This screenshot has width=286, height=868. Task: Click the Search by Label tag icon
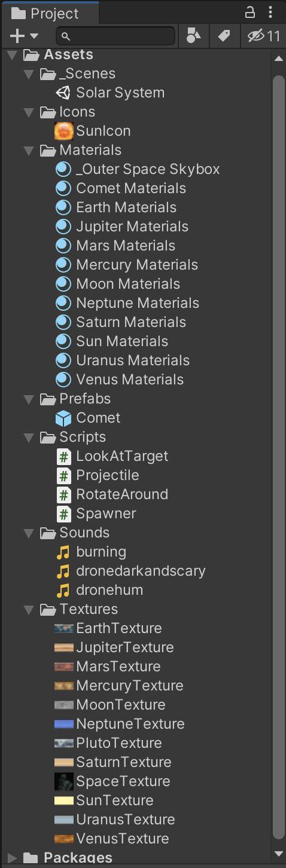[x=224, y=36]
